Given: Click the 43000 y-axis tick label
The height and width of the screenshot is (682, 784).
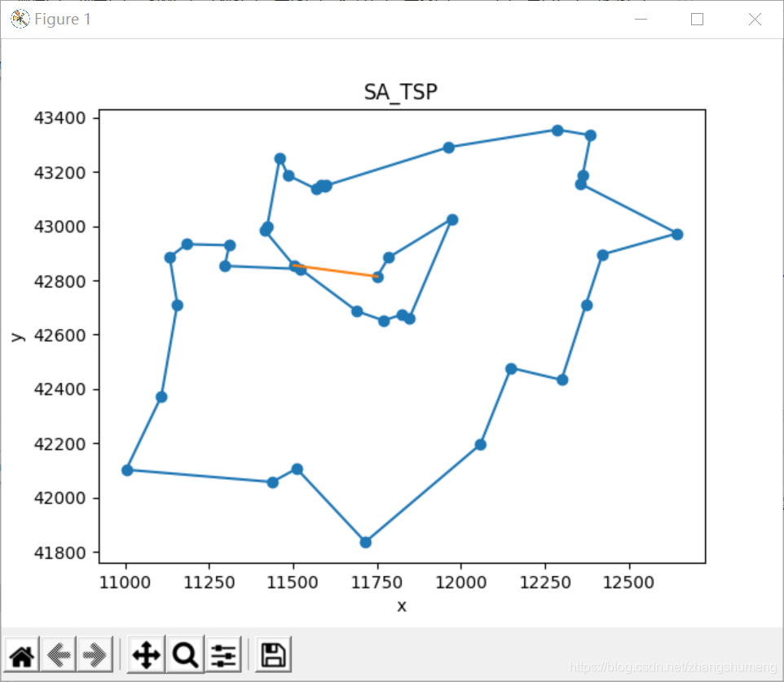Looking at the screenshot, I should click(59, 227).
